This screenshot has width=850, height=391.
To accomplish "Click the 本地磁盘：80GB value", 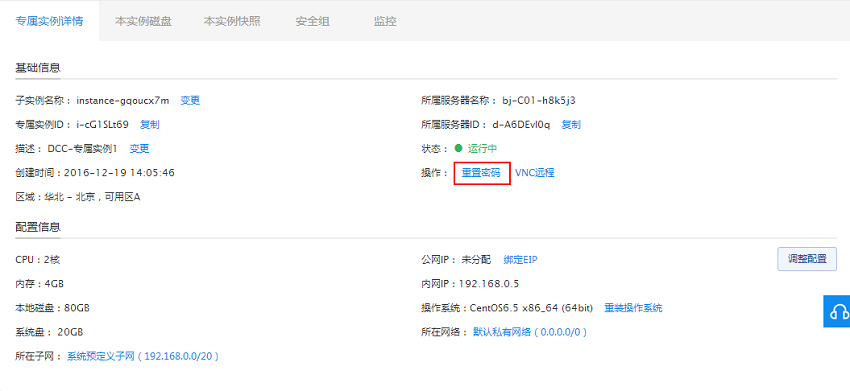I will (x=53, y=308).
